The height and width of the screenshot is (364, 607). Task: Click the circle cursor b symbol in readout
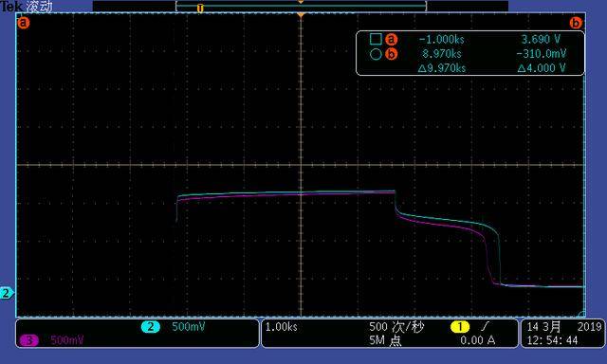point(376,54)
